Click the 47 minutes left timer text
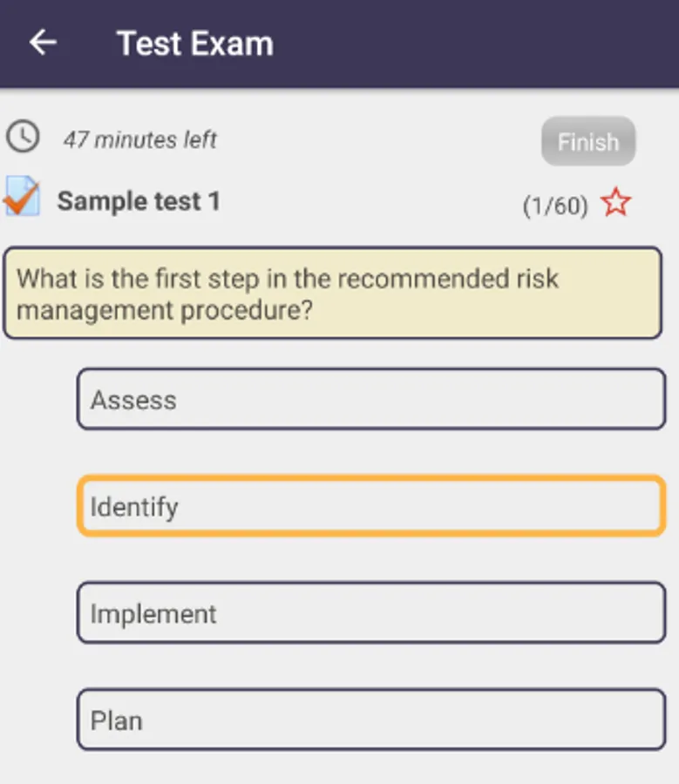This screenshot has height=784, width=679. pos(139,139)
